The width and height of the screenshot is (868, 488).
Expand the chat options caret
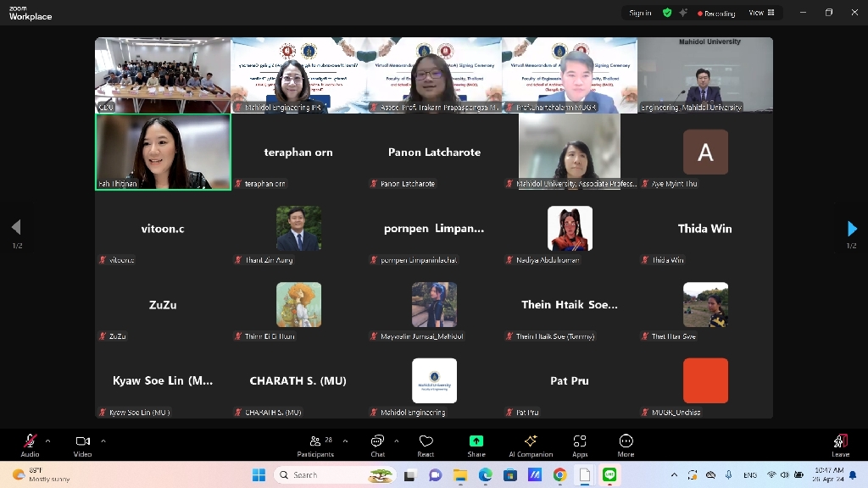click(397, 441)
